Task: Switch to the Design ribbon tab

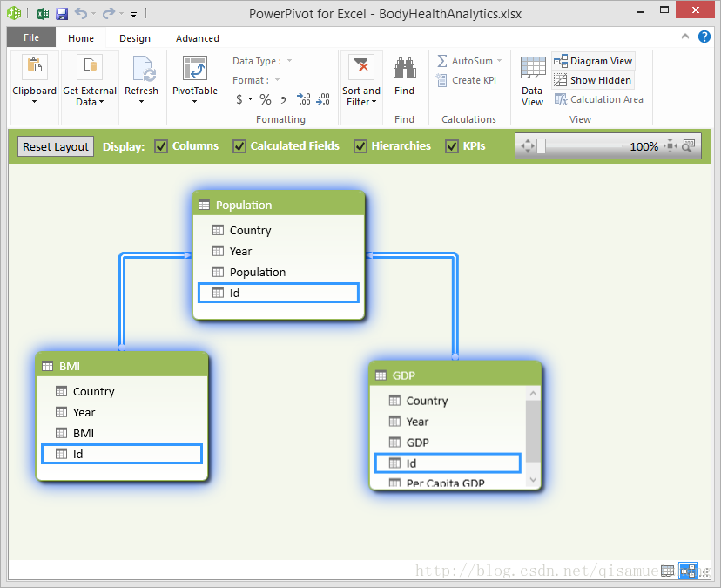Action: [135, 38]
